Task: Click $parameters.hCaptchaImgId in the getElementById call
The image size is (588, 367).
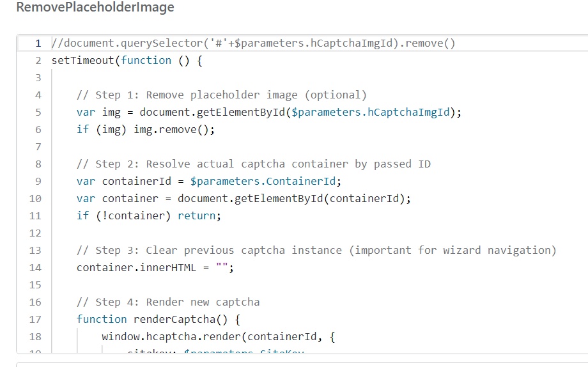Action: click(373, 113)
